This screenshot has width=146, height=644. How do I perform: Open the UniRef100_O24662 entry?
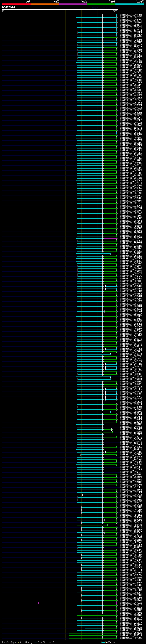131,261
